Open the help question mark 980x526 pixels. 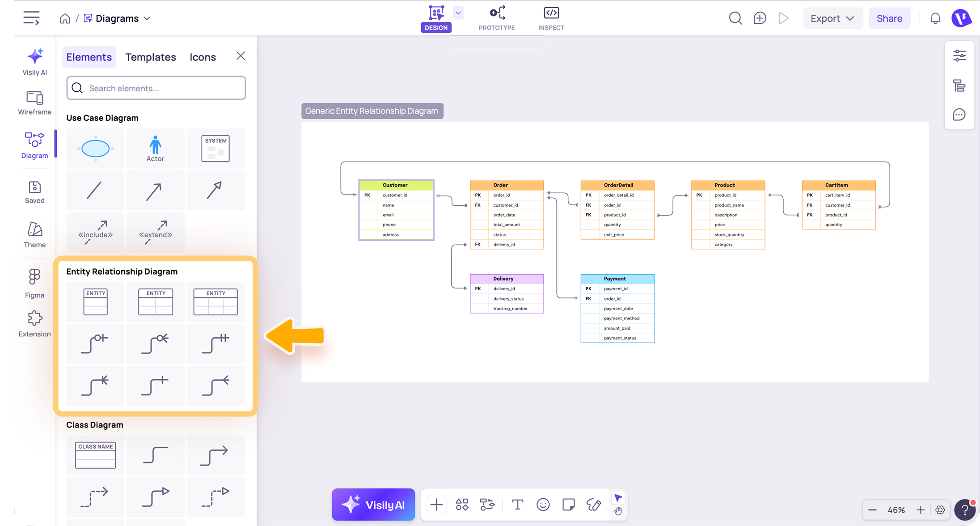click(965, 510)
